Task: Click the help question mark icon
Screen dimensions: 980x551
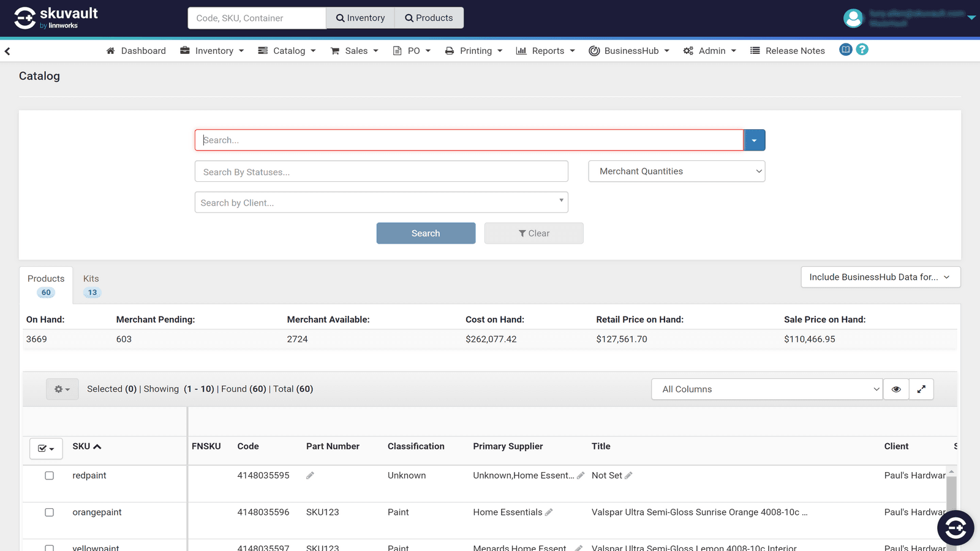Action: (x=862, y=50)
